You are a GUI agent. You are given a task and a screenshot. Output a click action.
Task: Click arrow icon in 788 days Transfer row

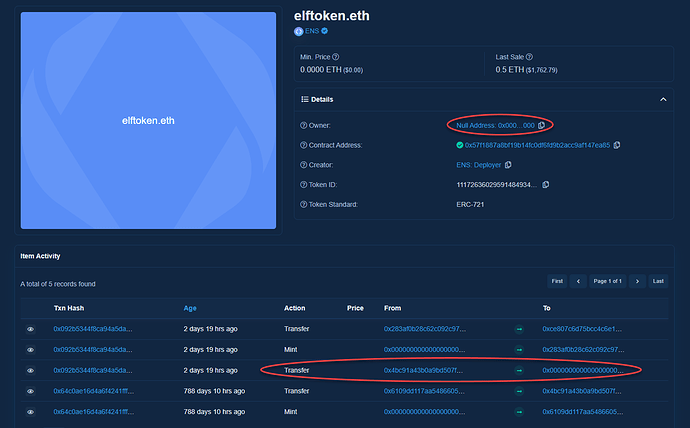(x=519, y=391)
